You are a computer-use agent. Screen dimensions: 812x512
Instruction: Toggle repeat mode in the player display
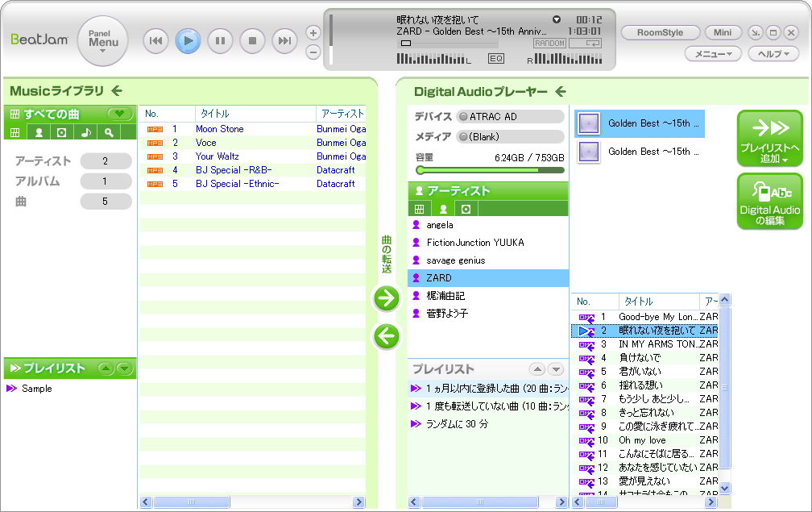(585, 44)
